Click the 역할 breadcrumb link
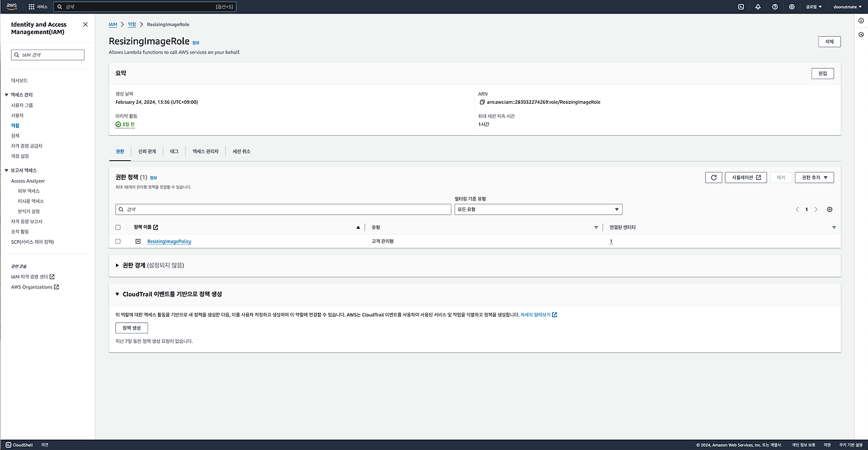 tap(132, 24)
